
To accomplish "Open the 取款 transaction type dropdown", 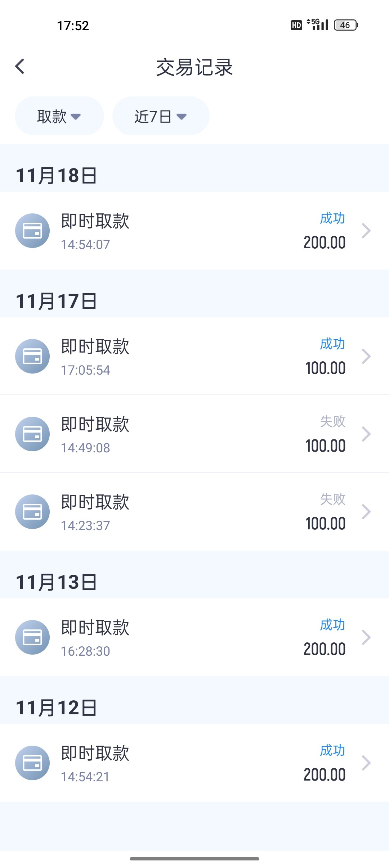I will tap(59, 116).
